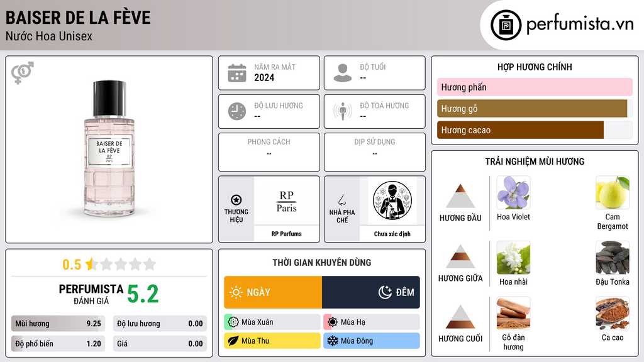Image resolution: width=644 pixels, height=362 pixels.
Task: Click the Hương phấn accord bar
Action: (535, 87)
